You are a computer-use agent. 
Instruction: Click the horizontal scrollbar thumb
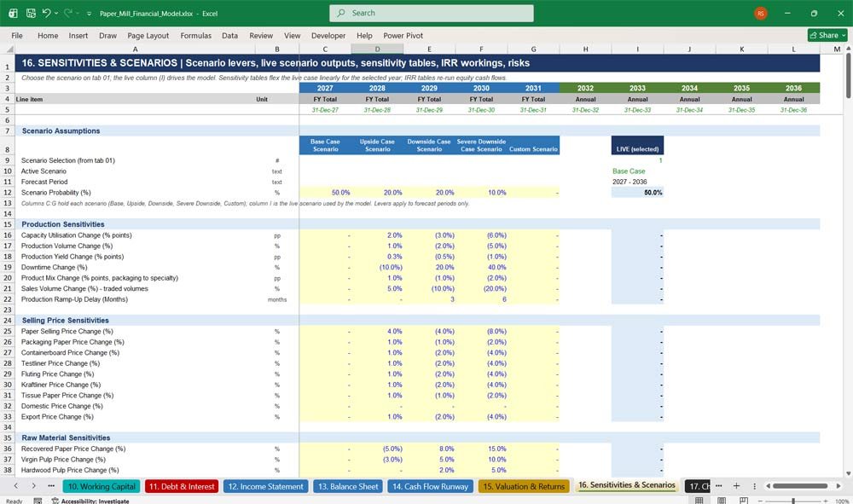[800, 486]
